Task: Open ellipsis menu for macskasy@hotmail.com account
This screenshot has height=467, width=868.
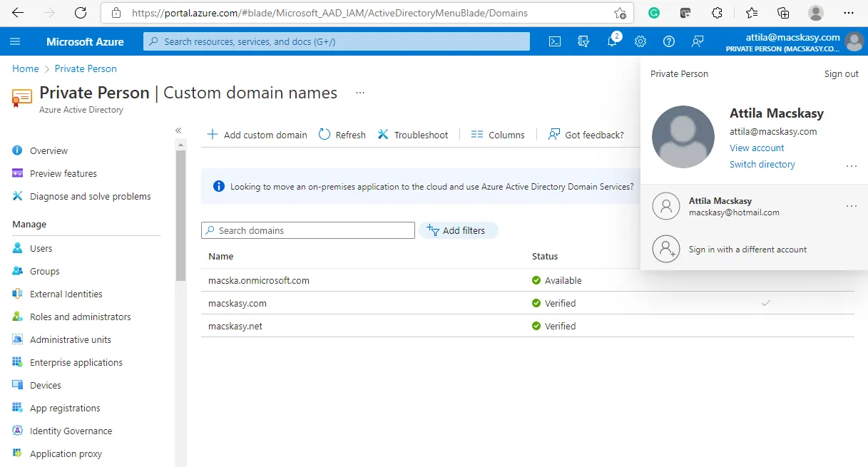Action: (851, 206)
